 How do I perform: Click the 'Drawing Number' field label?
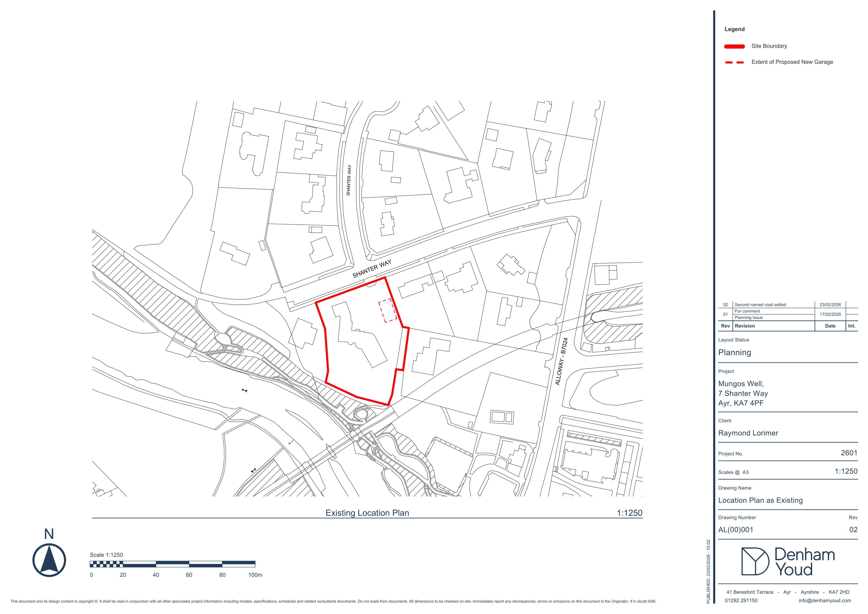(x=737, y=517)
